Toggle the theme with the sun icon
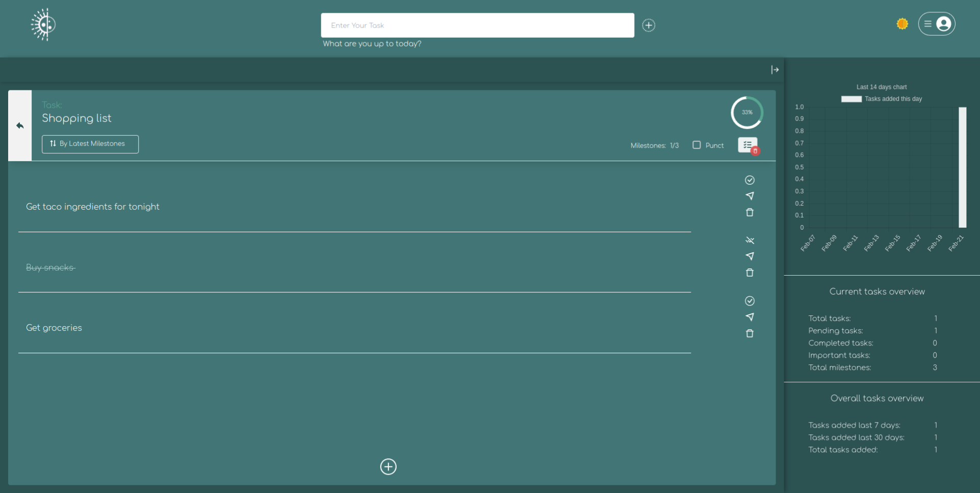Image resolution: width=980 pixels, height=493 pixels. 901,23
